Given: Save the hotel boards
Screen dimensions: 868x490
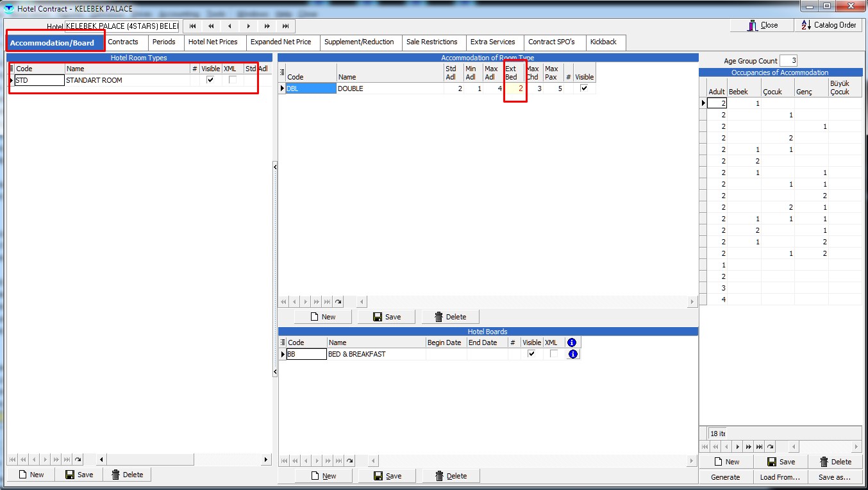Looking at the screenshot, I should click(387, 476).
